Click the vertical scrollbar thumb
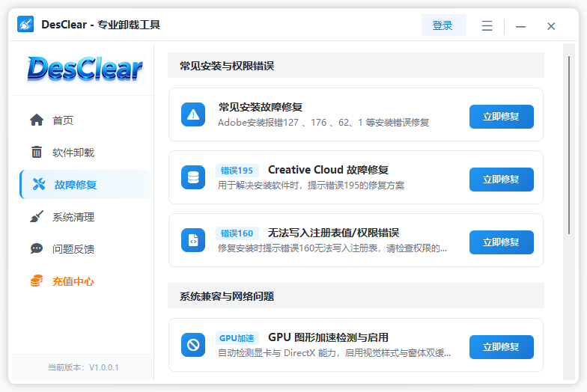Screen dimensions: 587x392 (569, 145)
